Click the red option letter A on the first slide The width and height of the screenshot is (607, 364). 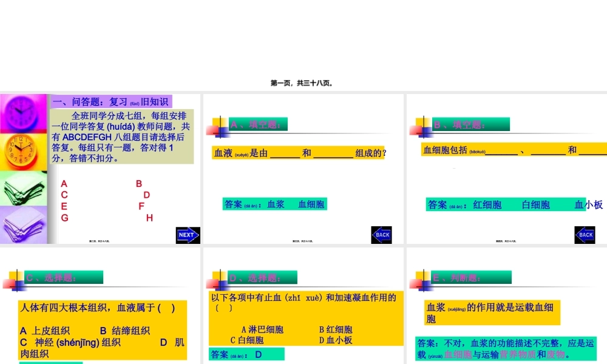coord(63,182)
